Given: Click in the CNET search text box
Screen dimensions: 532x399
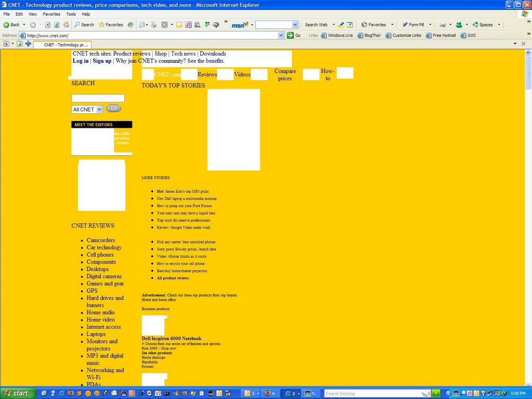Looking at the screenshot, I should 98,98.
